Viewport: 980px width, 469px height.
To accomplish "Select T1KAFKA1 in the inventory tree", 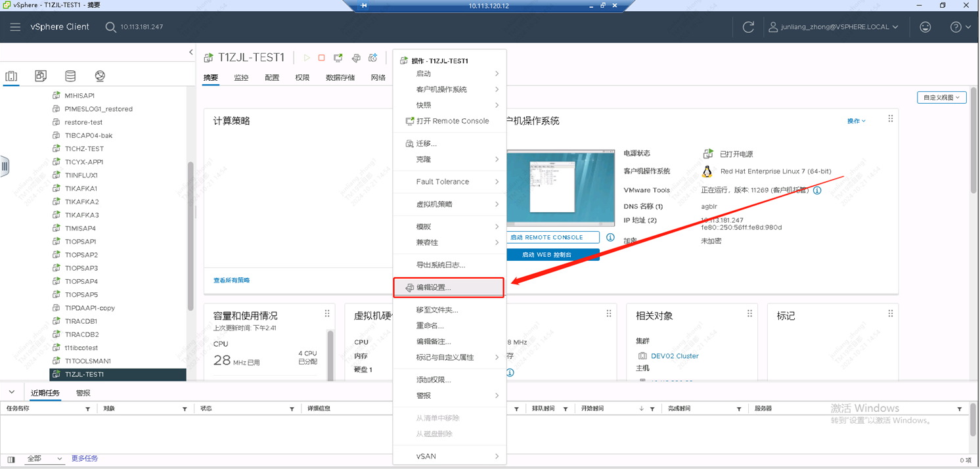I will (81, 189).
